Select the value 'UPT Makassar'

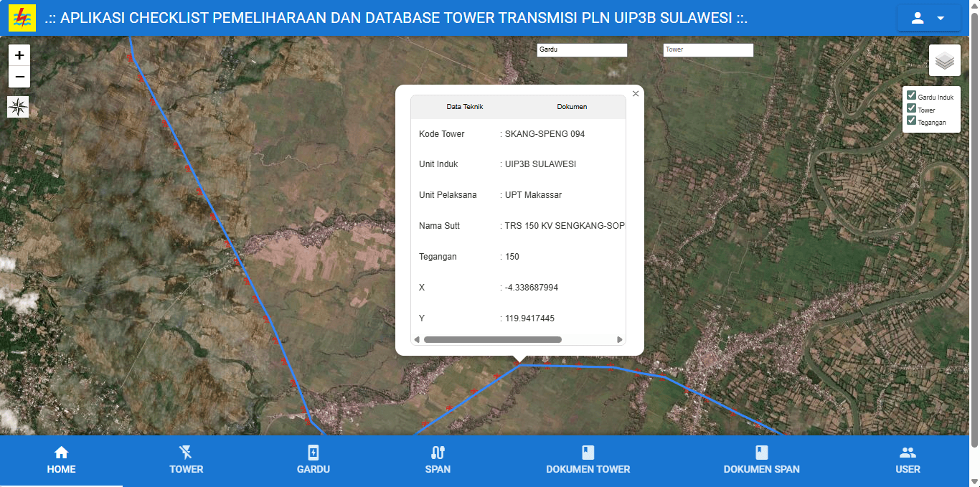(533, 195)
